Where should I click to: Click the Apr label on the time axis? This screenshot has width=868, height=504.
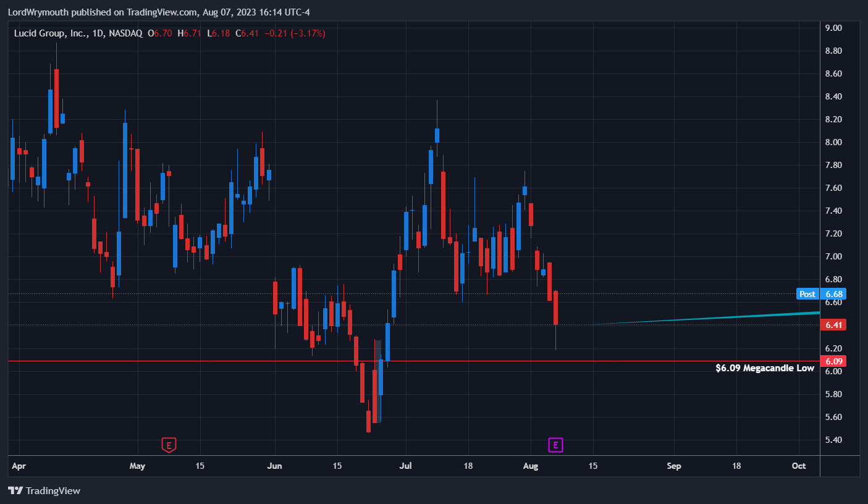click(19, 466)
